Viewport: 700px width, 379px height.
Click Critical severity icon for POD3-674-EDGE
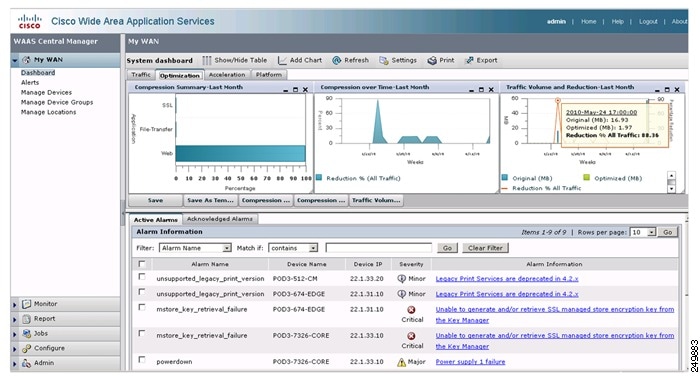click(x=411, y=309)
